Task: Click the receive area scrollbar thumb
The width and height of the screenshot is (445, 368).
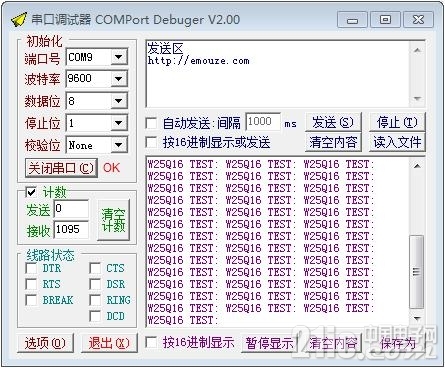Action: (417, 272)
